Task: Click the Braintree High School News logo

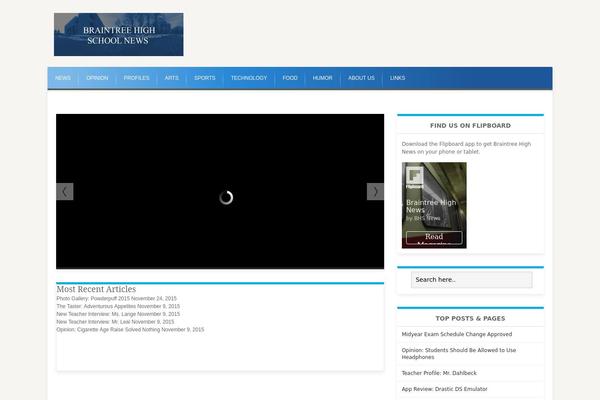Action: click(x=118, y=34)
